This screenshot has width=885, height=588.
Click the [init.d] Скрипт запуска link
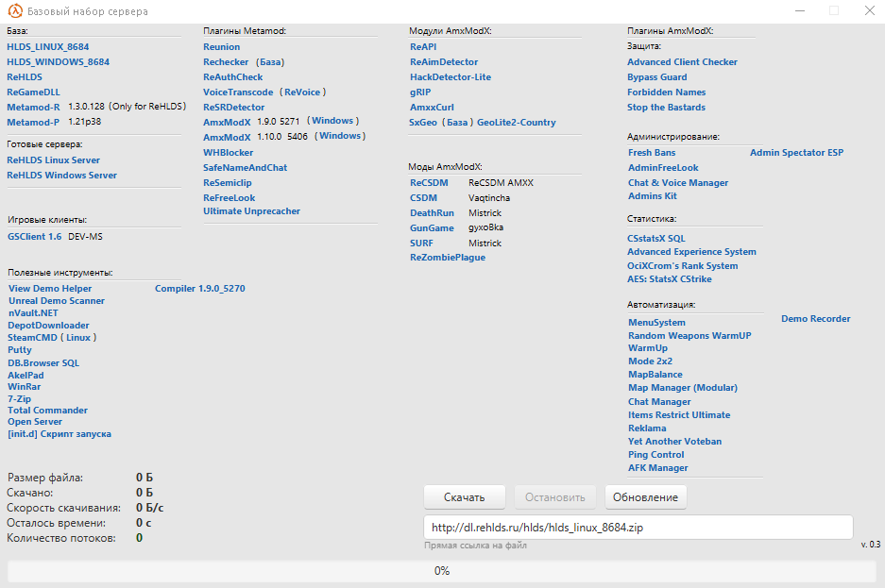coord(60,434)
